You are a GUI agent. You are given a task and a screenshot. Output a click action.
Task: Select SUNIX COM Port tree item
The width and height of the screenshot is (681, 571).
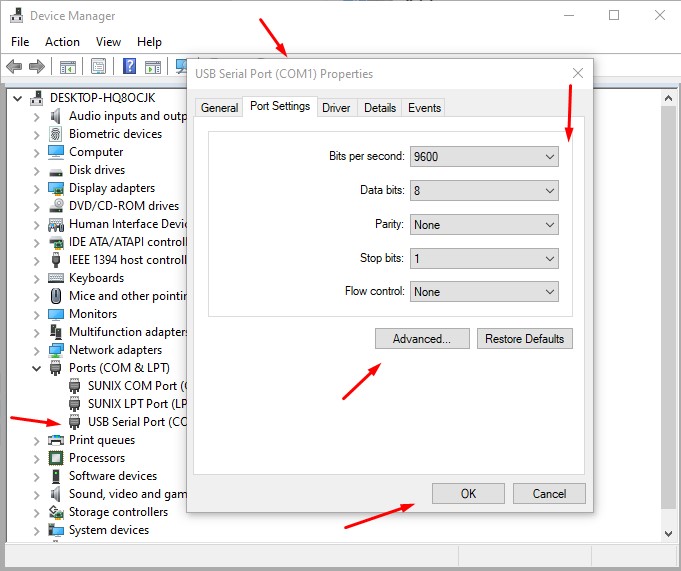(137, 386)
